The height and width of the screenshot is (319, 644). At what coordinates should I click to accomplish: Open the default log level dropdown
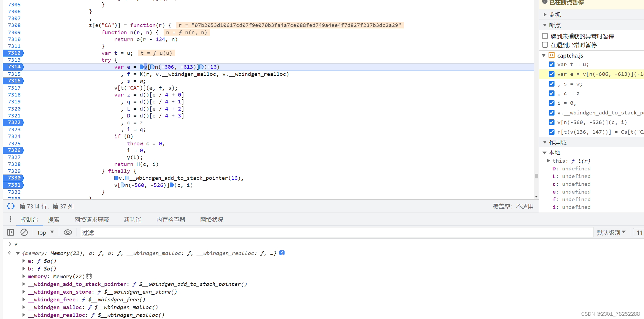coord(611,232)
